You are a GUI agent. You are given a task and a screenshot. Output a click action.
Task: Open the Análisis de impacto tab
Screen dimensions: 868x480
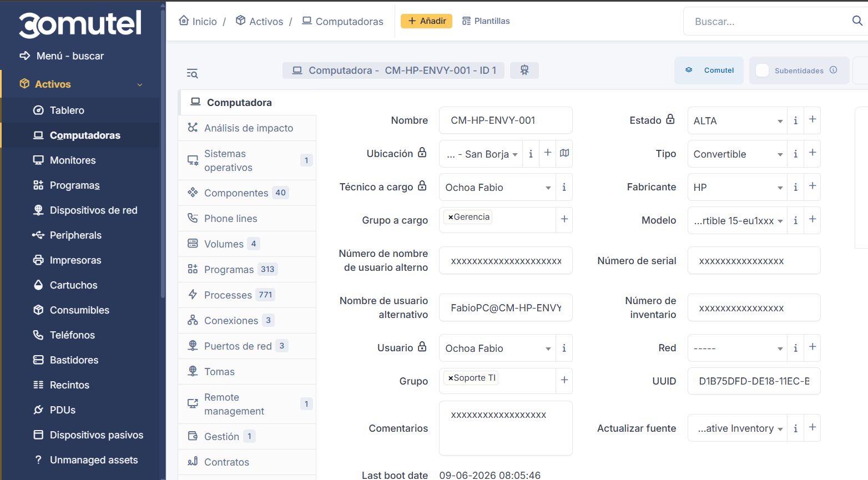coord(247,128)
